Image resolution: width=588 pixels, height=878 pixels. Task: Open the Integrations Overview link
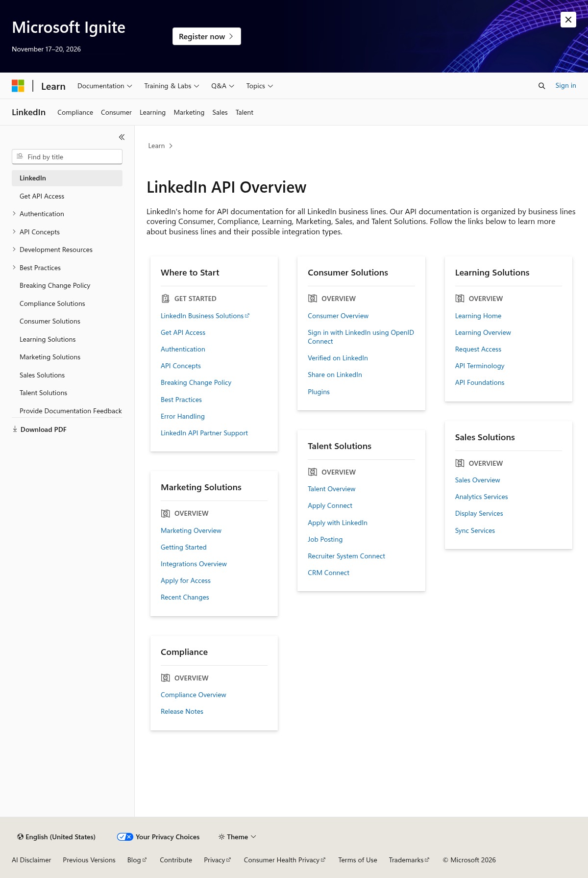[194, 564]
